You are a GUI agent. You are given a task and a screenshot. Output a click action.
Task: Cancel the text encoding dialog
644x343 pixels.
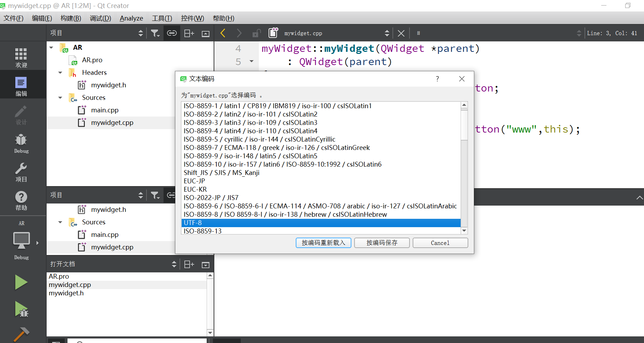pyautogui.click(x=440, y=242)
